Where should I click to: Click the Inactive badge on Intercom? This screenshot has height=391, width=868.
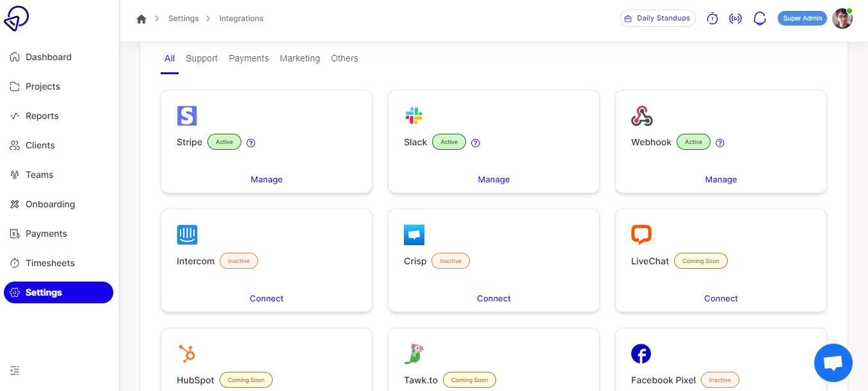coord(239,261)
